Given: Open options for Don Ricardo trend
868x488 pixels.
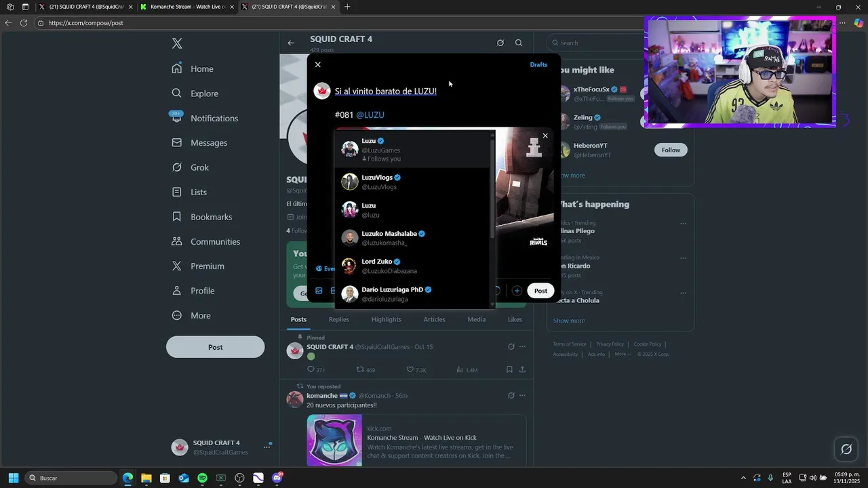Looking at the screenshot, I should coord(683,258).
